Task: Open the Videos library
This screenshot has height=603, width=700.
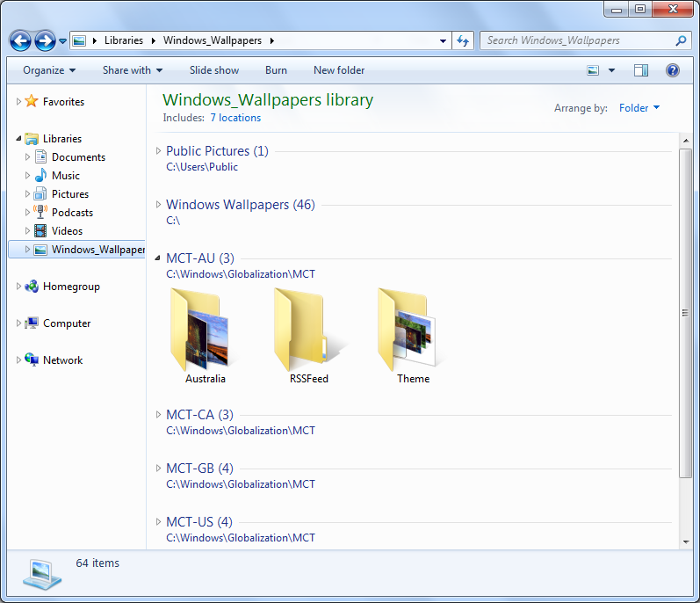Action: pos(67,231)
